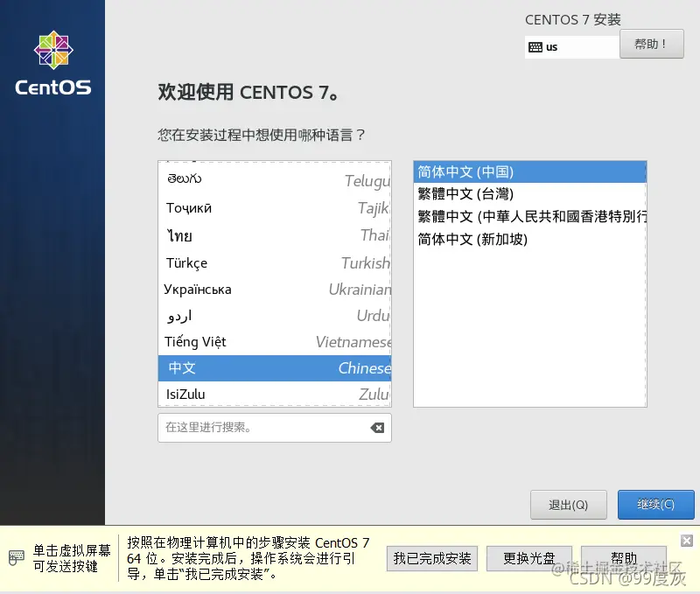Viewport: 700px width, 594px height.
Task: Click the 更换光盘 button
Action: coord(529,558)
